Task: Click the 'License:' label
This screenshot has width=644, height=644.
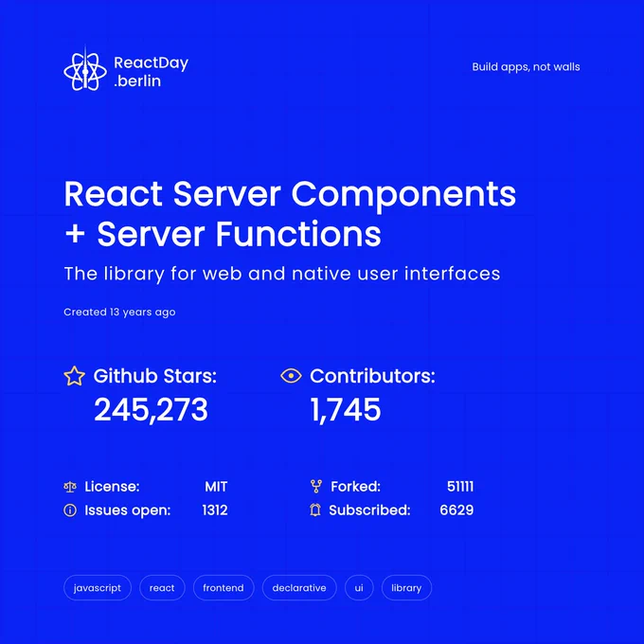Action: click(112, 487)
